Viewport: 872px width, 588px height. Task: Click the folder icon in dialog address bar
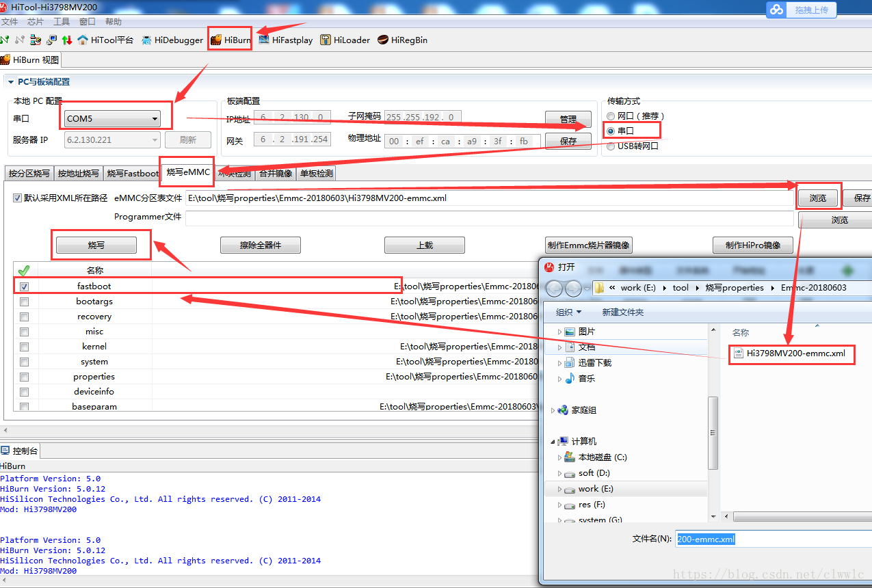598,288
